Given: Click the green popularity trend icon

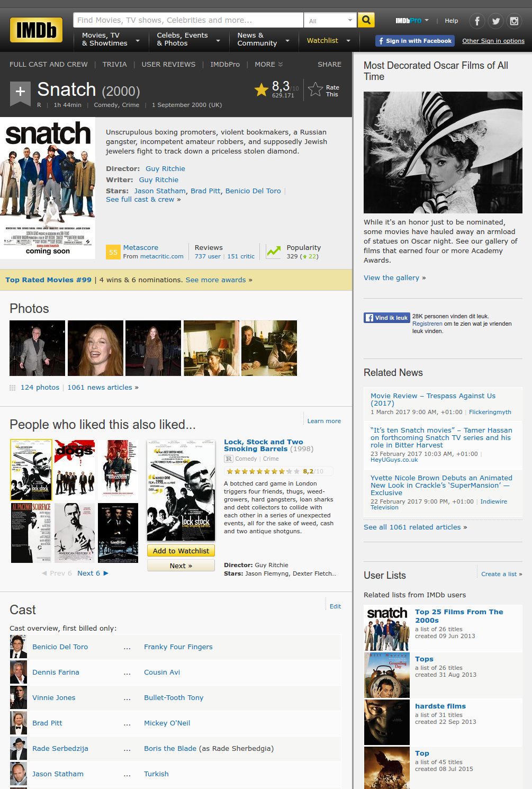Looking at the screenshot, I should [274, 252].
